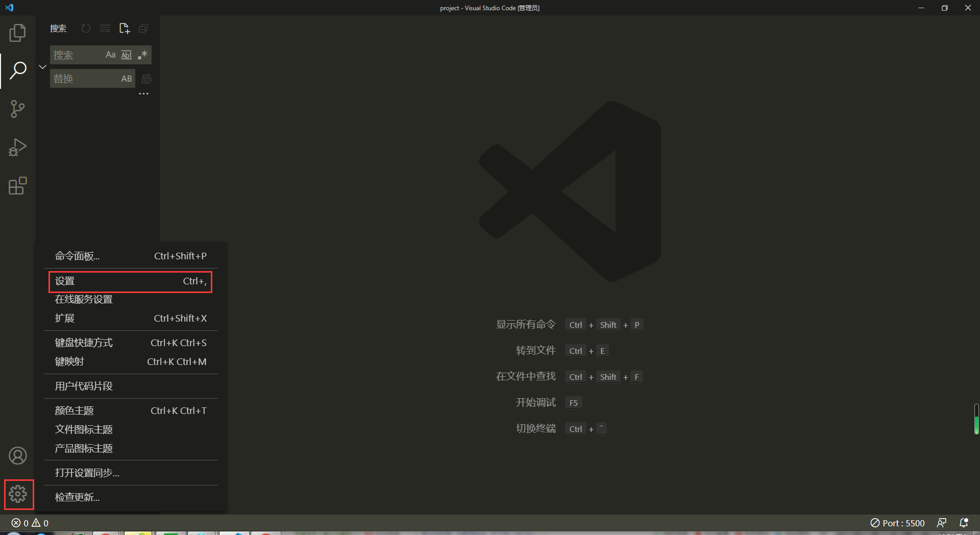Collapse all search results icon
Screen dimensions: 980x535
click(x=143, y=29)
